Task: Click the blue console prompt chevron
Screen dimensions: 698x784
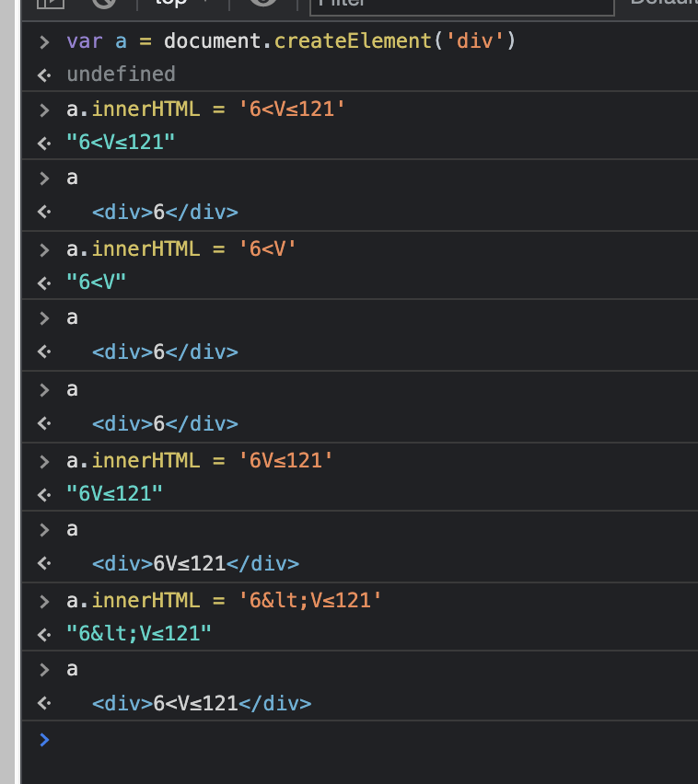Action: [x=43, y=739]
